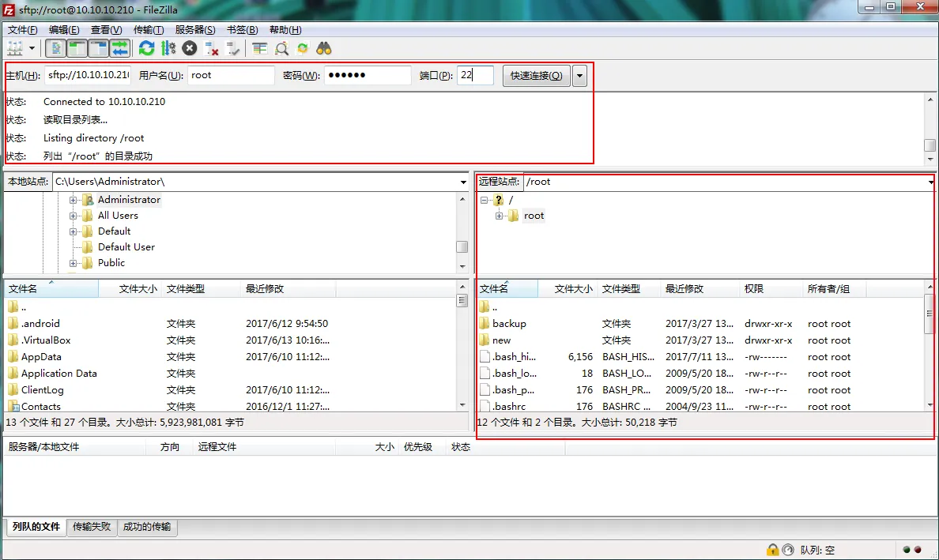
Task: Open the local site path dropdown
Action: [463, 182]
